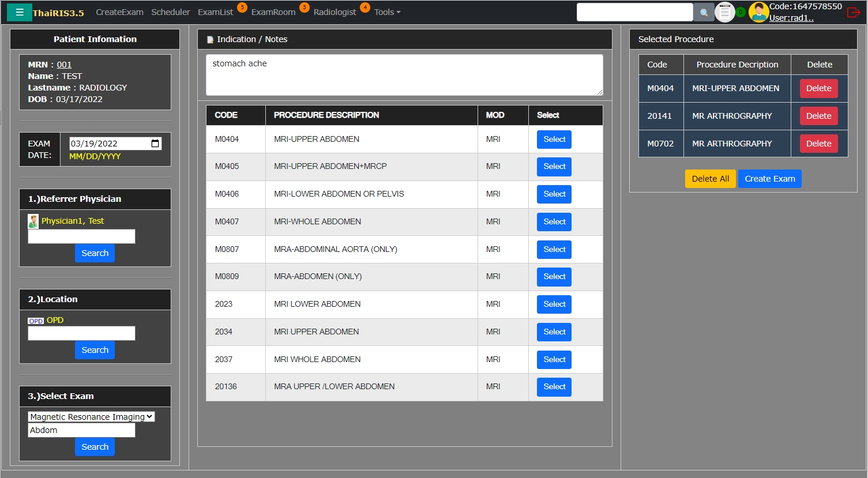Image resolution: width=868 pixels, height=478 pixels.
Task: Click the magnifier search icon in top bar
Action: pos(704,12)
